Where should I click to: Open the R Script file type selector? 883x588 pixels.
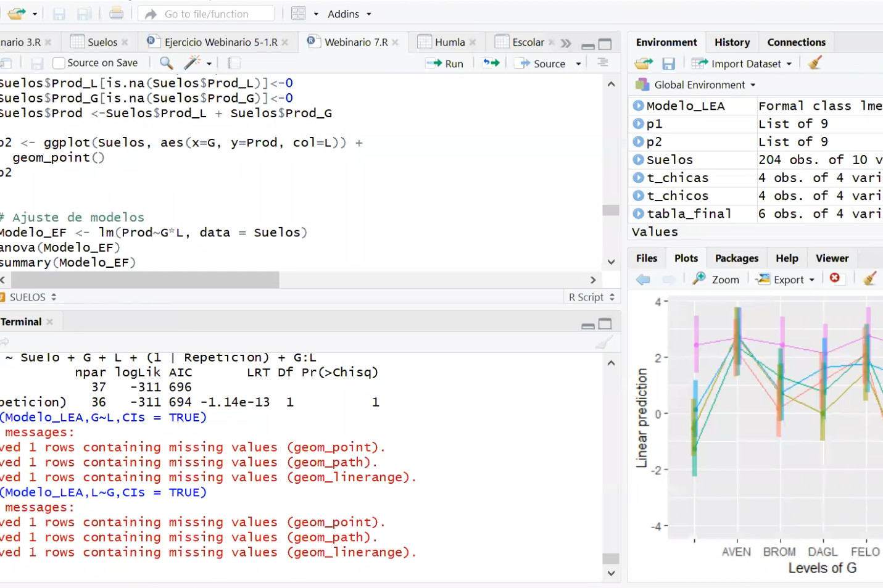(x=592, y=297)
